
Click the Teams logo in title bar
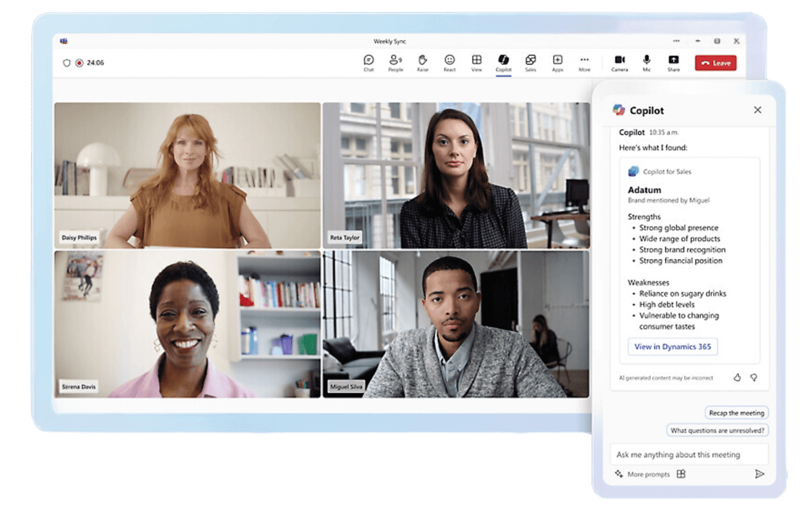(64, 41)
